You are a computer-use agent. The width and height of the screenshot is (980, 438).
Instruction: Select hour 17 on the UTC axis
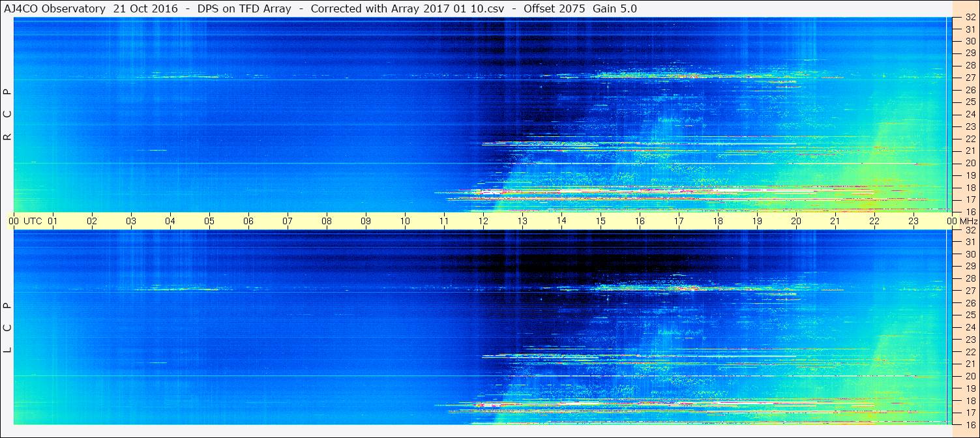click(679, 221)
